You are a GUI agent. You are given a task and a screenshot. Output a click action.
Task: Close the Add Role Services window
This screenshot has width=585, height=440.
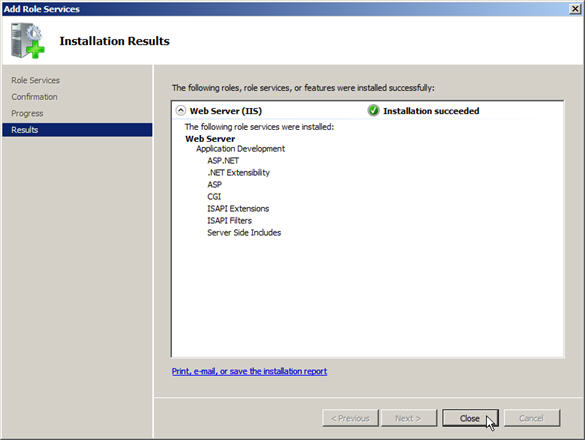pyautogui.click(x=575, y=9)
